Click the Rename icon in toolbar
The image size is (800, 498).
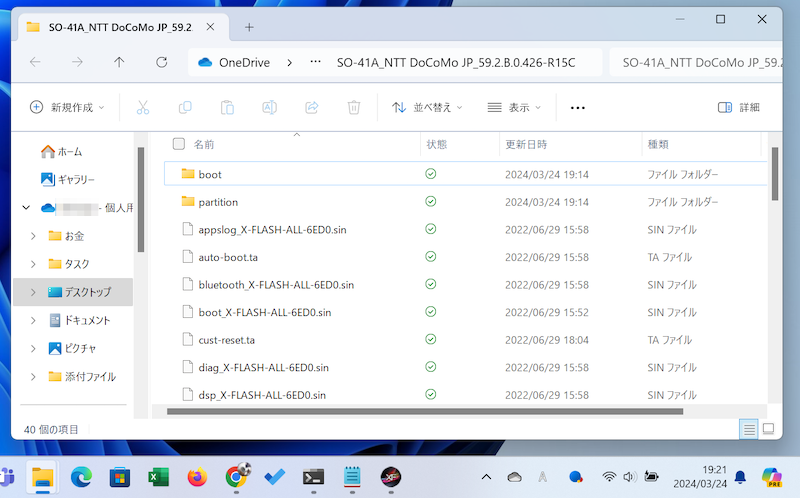(269, 107)
